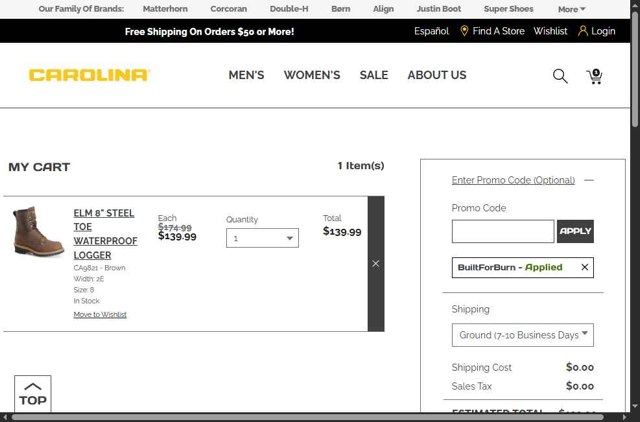Remove the BuiltForBurn promo code
The height and width of the screenshot is (422, 640).
click(584, 267)
